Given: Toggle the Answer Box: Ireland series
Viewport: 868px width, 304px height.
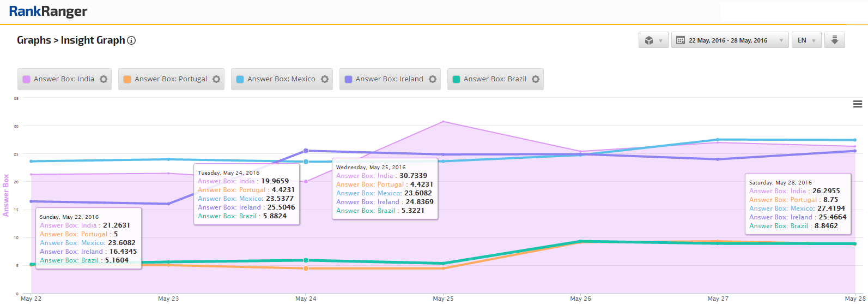Looking at the screenshot, I should coord(389,79).
